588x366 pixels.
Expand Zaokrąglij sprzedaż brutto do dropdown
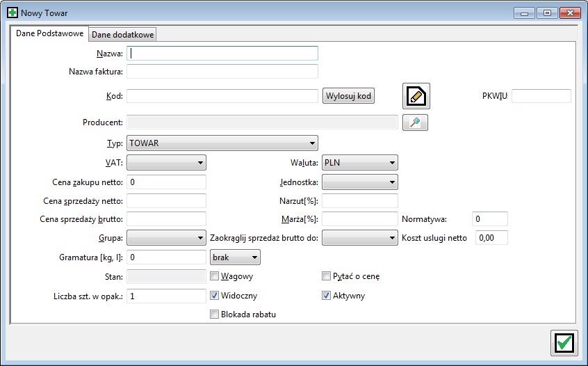point(360,237)
